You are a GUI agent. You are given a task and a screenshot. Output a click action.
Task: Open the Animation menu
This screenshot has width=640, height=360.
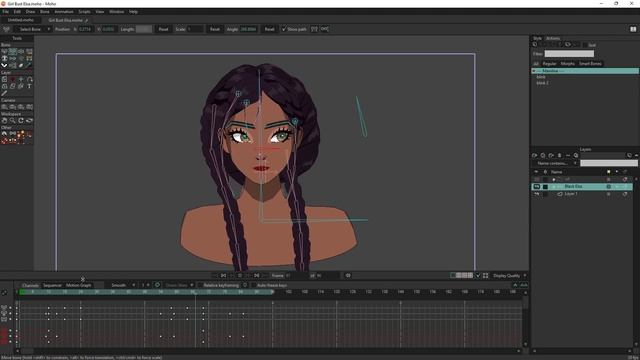[x=64, y=12]
